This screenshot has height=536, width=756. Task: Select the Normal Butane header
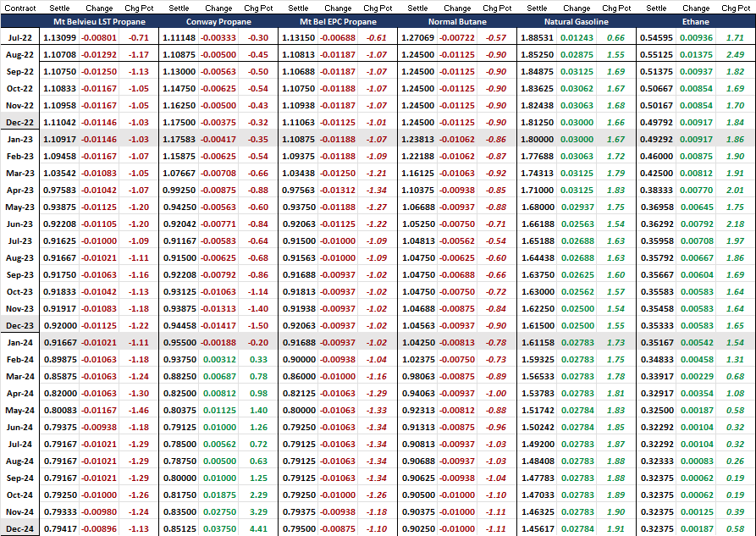pyautogui.click(x=457, y=22)
